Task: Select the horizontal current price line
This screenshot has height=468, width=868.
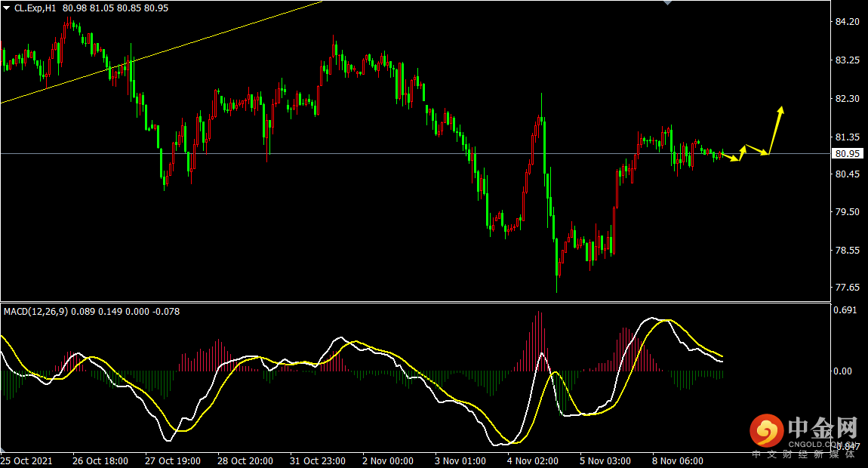Action: [415, 153]
